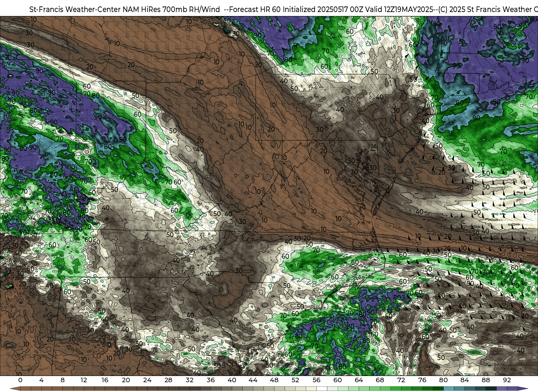Click the colorbar label '12'
The width and height of the screenshot is (538, 392).
click(x=84, y=380)
